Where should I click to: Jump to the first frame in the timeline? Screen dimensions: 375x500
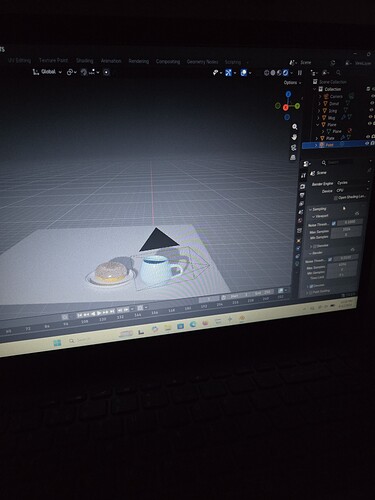point(80,315)
